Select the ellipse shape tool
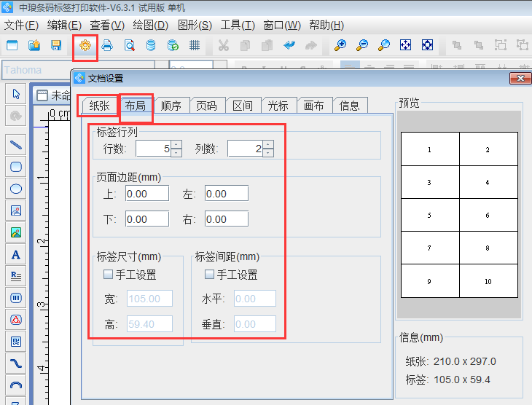The width and height of the screenshot is (532, 405). [16, 189]
